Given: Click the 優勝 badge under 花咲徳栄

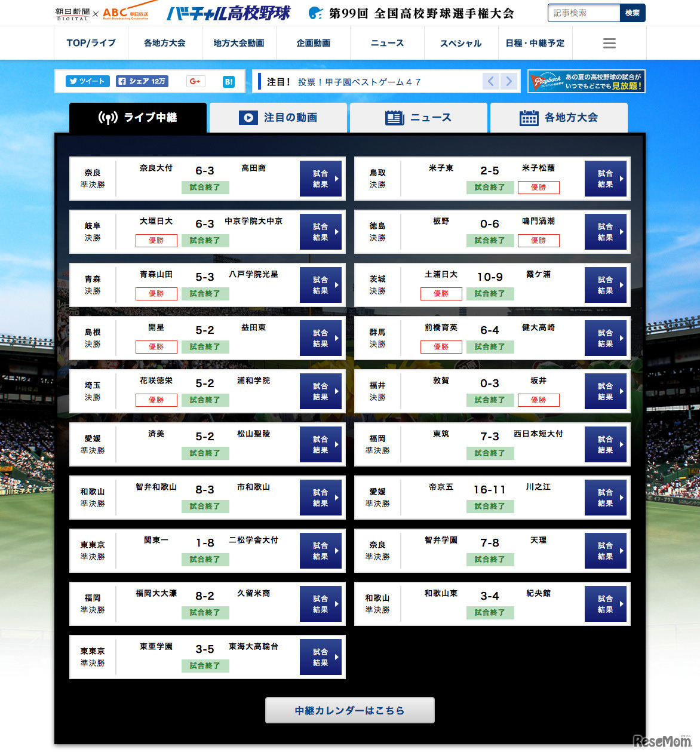Looking at the screenshot, I should 156,400.
